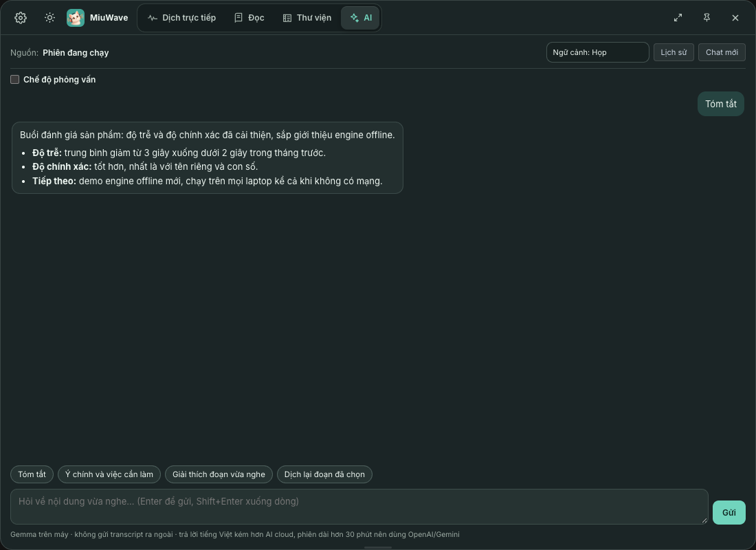Open the Ngữ cảnh: Họp dropdown
This screenshot has width=756, height=550.
597,52
